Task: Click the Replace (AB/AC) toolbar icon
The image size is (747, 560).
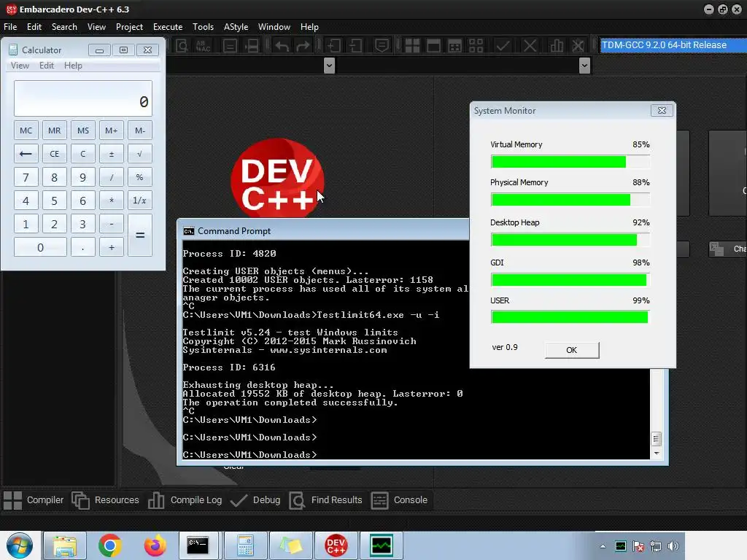Action: coord(204,46)
